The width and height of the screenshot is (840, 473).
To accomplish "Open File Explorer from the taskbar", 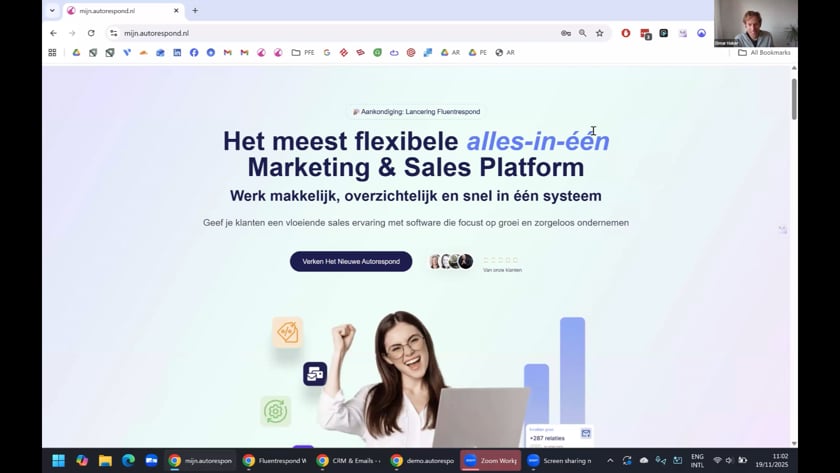I will pos(105,461).
